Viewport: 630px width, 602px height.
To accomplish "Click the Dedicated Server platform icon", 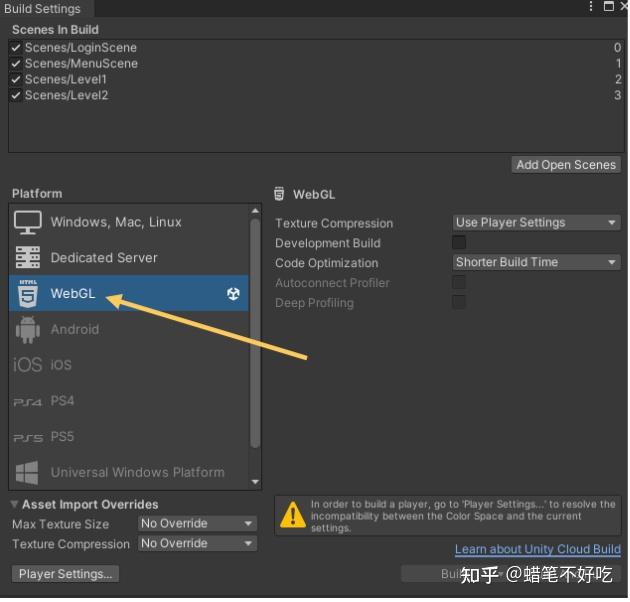I will click(x=28, y=258).
